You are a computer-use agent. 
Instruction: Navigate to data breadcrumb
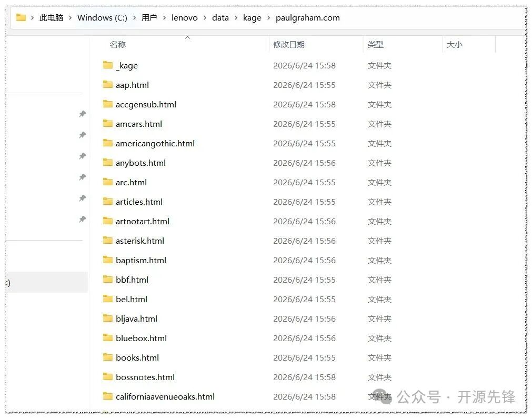tap(220, 18)
